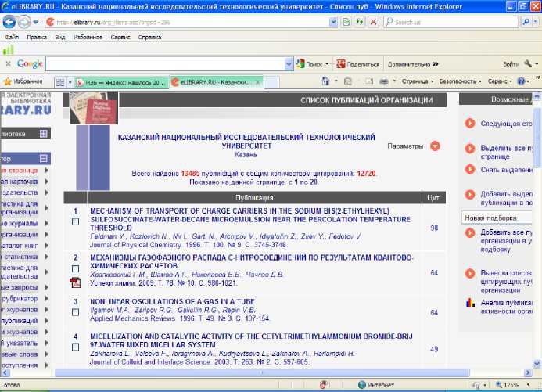Open the zoom level 125% dropdown
The image size is (542, 392).
(528, 385)
